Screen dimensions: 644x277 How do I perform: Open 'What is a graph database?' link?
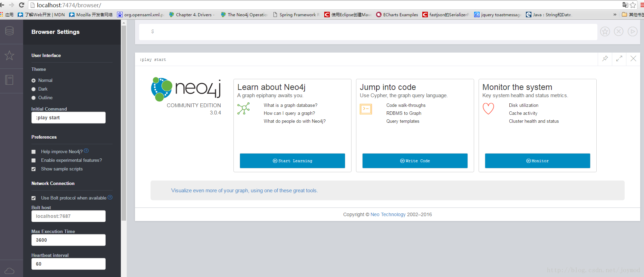(x=290, y=105)
